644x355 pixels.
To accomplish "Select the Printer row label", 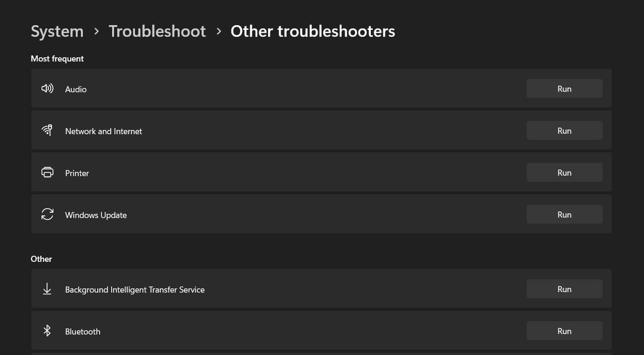I will click(x=77, y=173).
